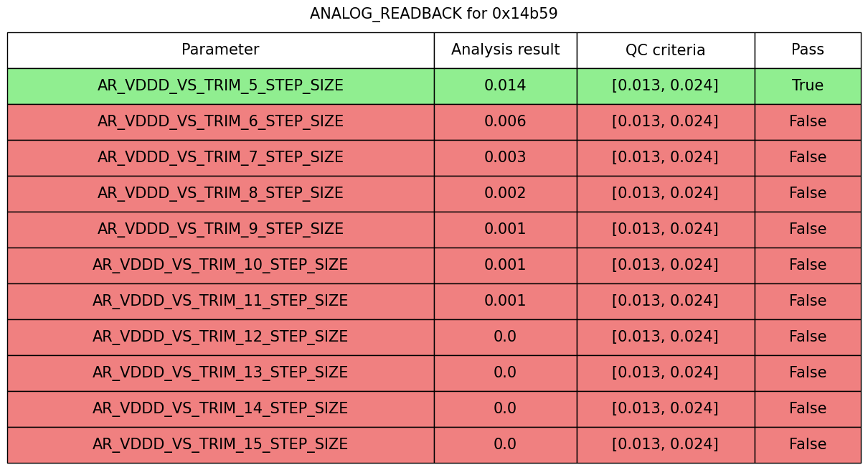868x470 pixels.
Task: Click the AR_VDDD_VS_TRIM_6_STEP_SIZE parameter cell
Action: point(220,122)
